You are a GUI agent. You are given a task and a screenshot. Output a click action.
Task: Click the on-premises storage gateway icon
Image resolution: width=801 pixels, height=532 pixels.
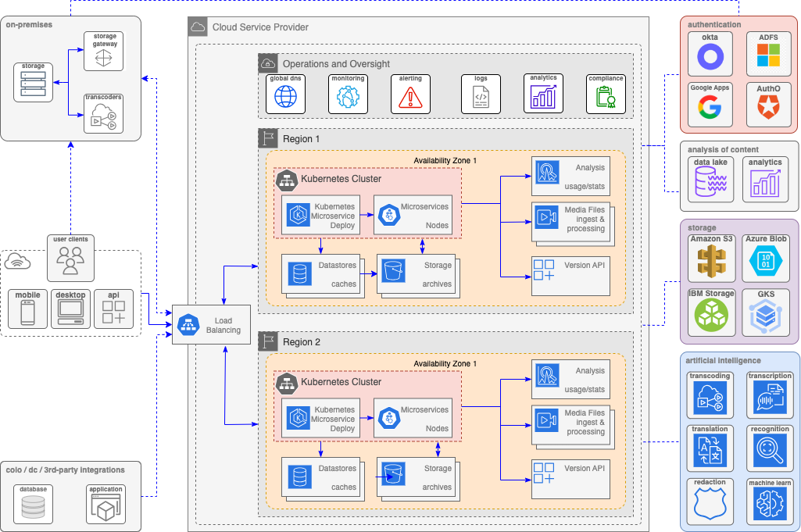click(105, 57)
